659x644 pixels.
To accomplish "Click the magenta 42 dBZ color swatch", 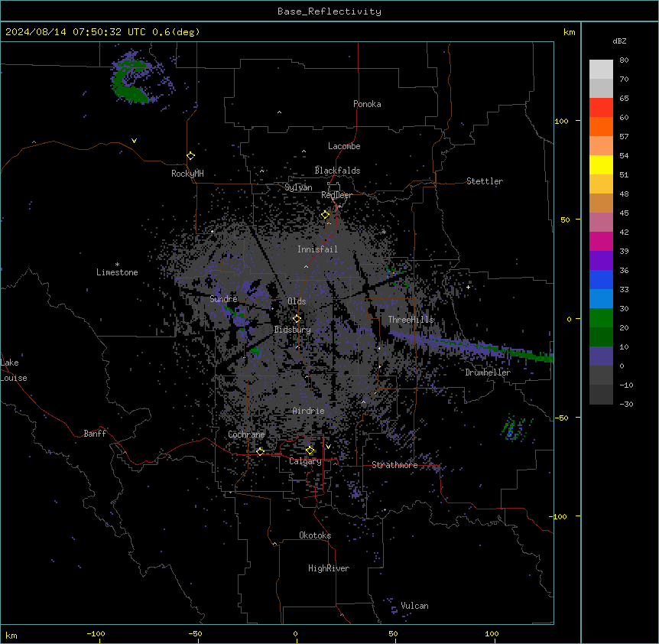I will (x=601, y=241).
